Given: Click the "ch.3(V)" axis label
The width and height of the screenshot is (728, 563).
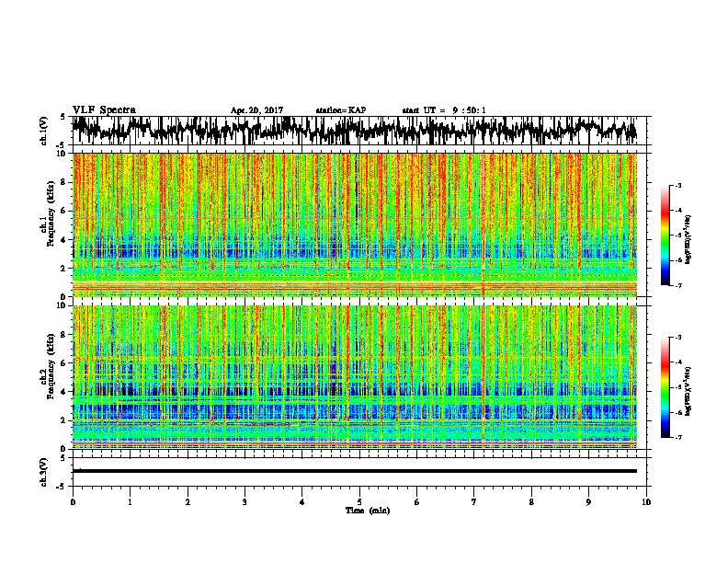Looking at the screenshot, I should [44, 473].
